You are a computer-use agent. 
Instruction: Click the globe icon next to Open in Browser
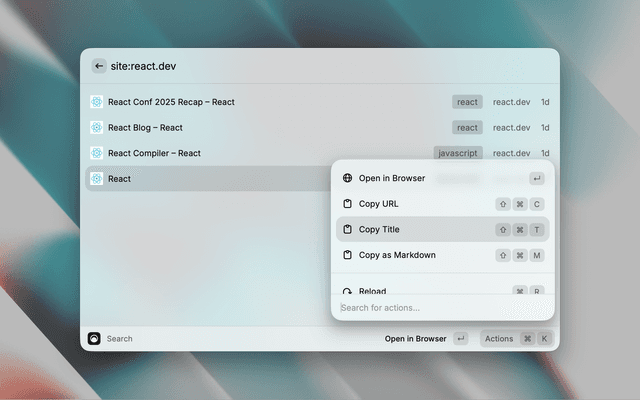pos(347,178)
